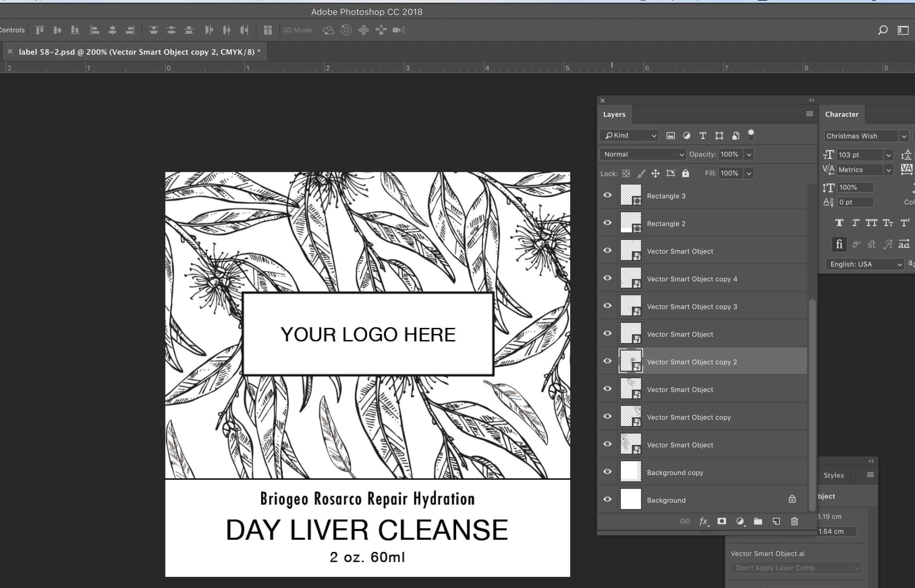Click the 103 pt font size field
The height and width of the screenshot is (588, 915).
click(859, 155)
